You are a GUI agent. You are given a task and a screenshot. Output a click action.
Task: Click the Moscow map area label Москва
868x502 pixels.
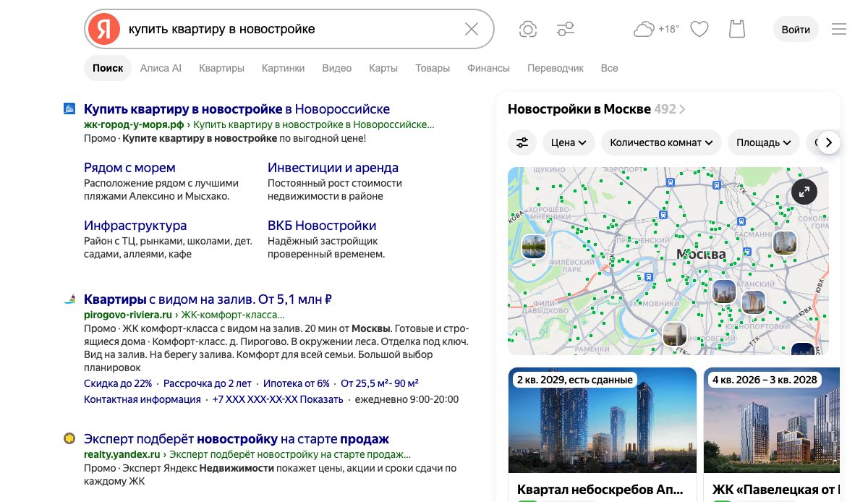pyautogui.click(x=701, y=254)
